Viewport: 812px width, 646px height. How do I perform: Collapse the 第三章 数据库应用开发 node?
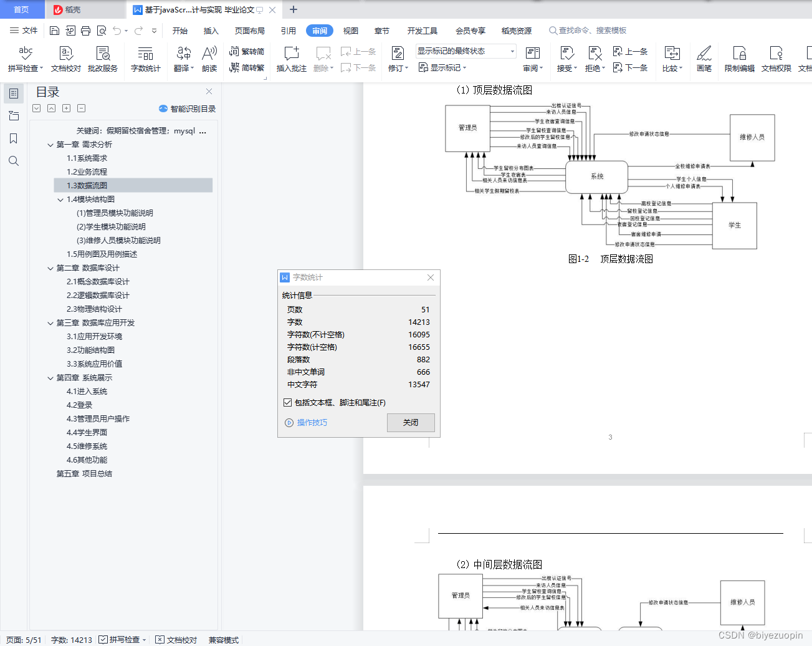50,323
